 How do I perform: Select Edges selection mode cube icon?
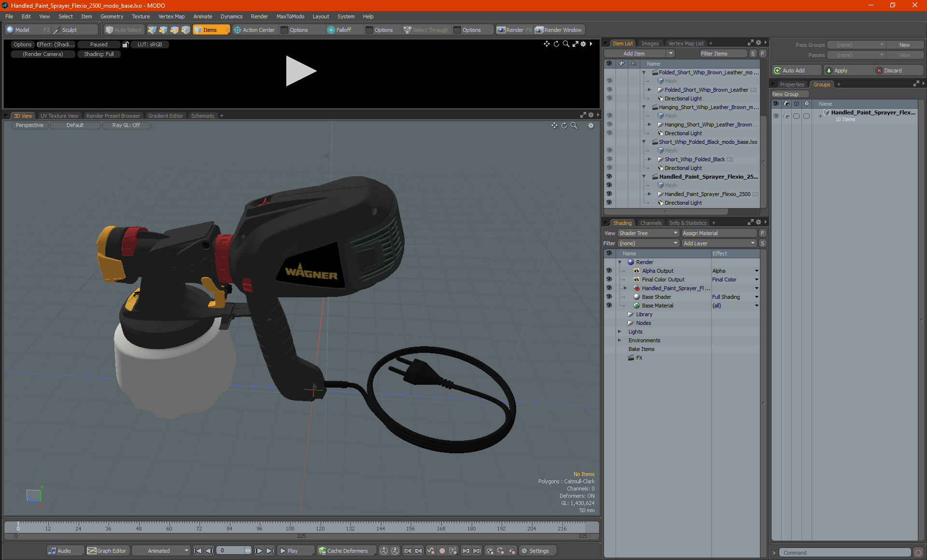click(x=163, y=30)
